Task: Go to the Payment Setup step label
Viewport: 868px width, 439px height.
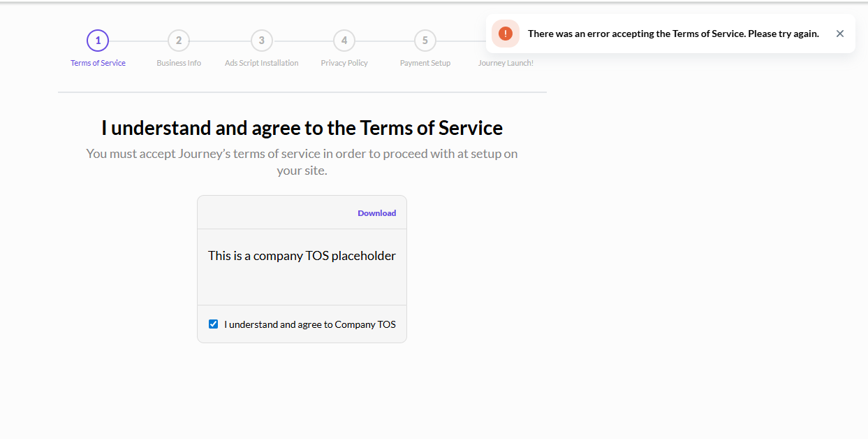Action: pos(425,63)
